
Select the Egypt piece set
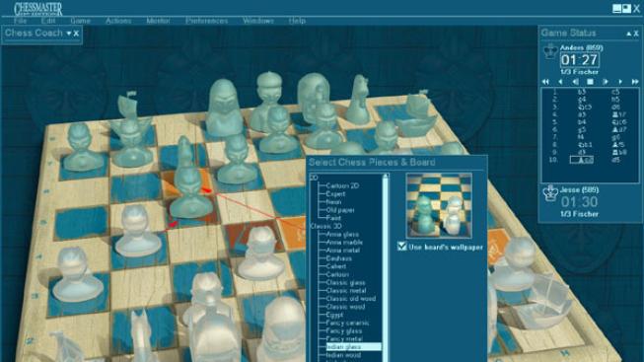334,315
